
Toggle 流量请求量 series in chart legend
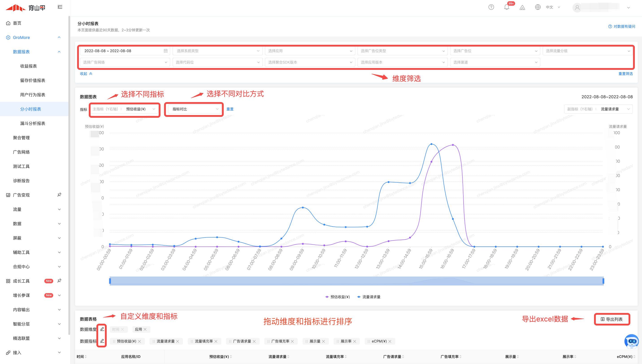pyautogui.click(x=369, y=297)
